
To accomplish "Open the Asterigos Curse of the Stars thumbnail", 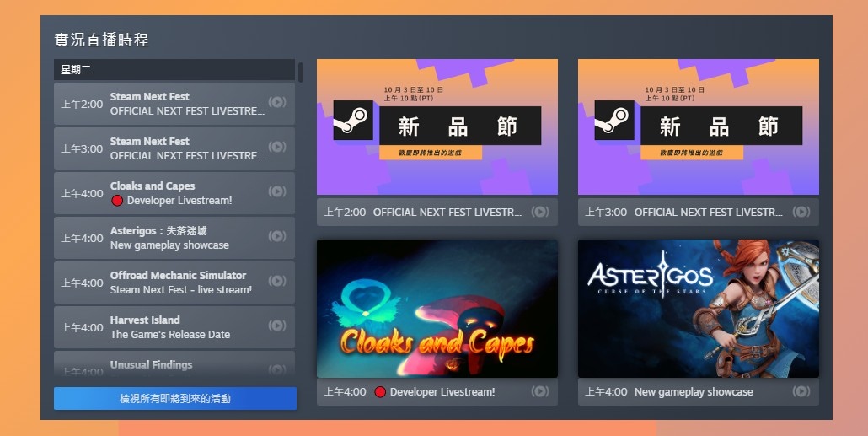I will (x=698, y=308).
